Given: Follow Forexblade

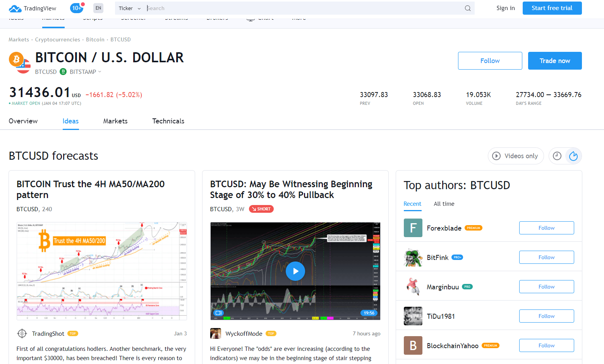Looking at the screenshot, I should pos(547,228).
